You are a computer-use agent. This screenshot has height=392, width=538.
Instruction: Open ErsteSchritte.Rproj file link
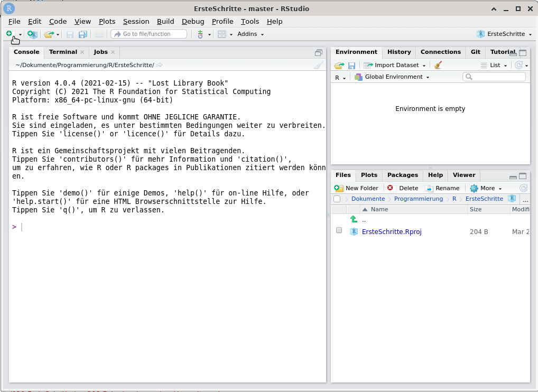point(391,231)
